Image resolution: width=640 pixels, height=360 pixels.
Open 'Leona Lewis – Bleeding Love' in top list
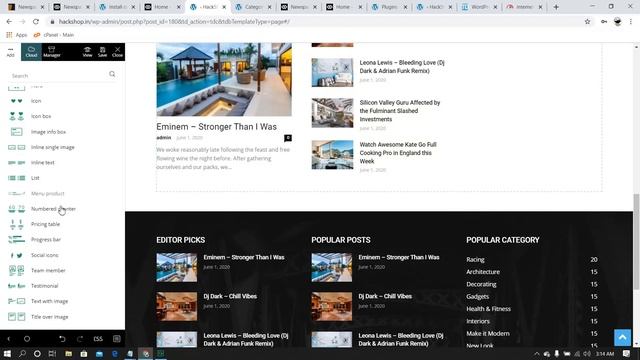[402, 67]
